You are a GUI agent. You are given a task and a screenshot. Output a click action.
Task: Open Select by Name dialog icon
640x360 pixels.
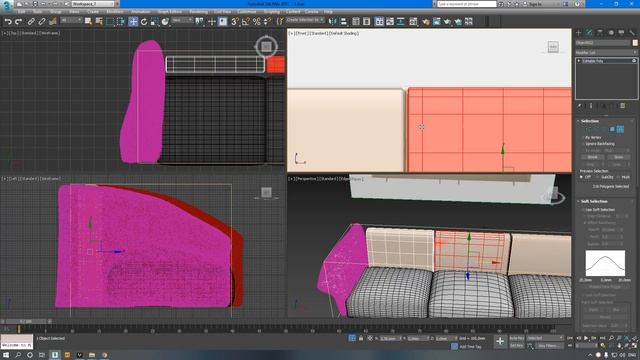coord(99,22)
